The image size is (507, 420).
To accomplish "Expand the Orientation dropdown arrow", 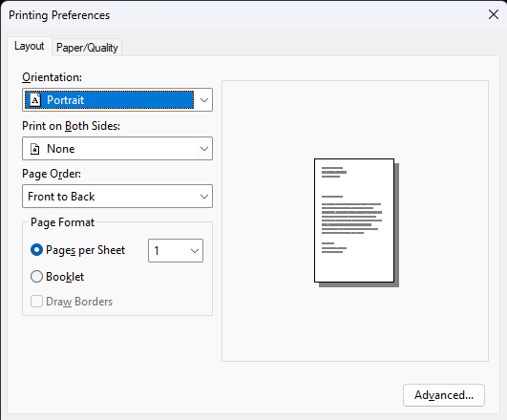I will [204, 100].
